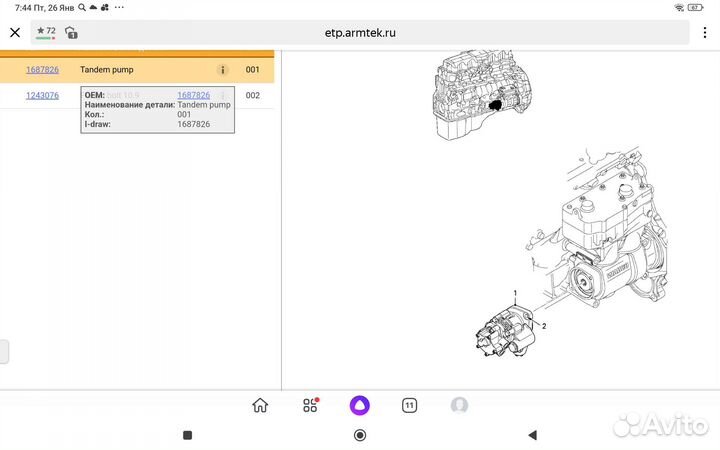Screen dimensions: 720x450
Task: Click the info icon on Tandem pump row
Action: [223, 70]
